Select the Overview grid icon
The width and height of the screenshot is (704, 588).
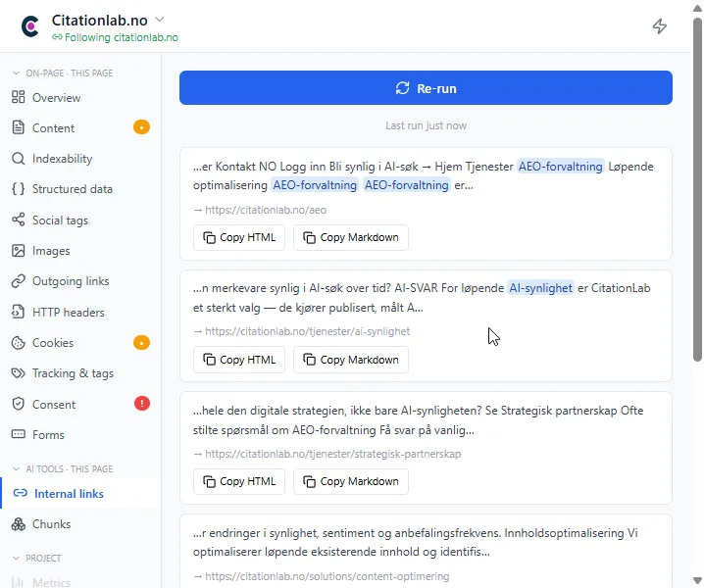tap(18, 97)
